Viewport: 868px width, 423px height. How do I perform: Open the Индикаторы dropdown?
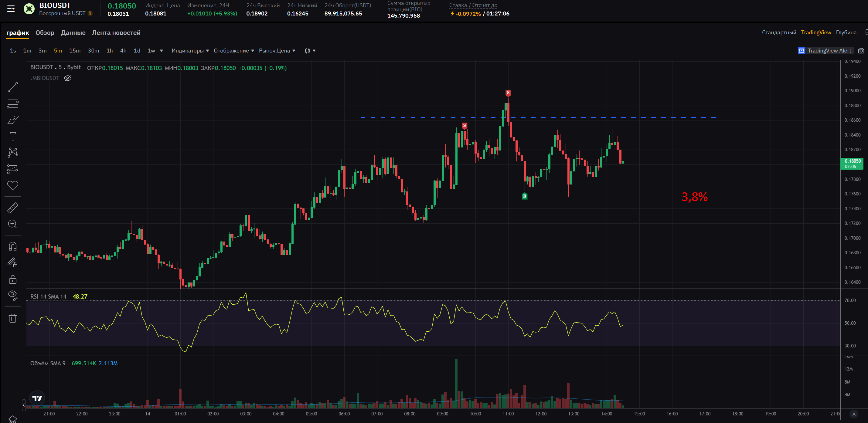190,51
